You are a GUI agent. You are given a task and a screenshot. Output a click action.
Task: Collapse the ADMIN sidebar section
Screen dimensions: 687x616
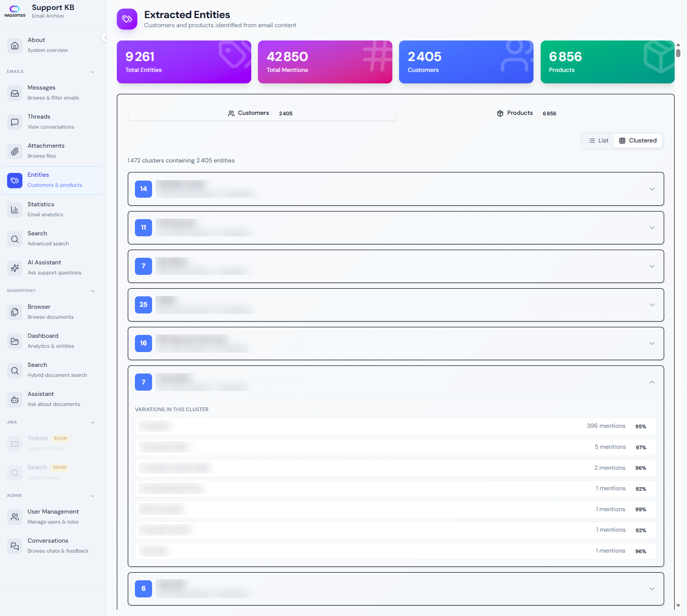92,496
